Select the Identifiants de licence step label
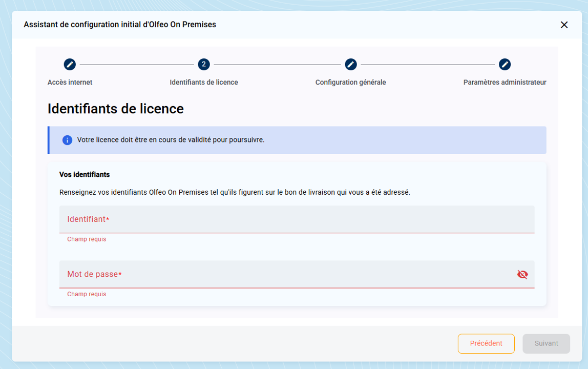 click(x=204, y=83)
